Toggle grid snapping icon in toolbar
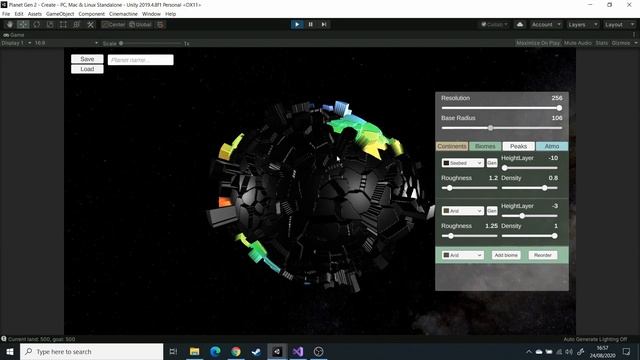The height and width of the screenshot is (360, 640). pos(161,24)
